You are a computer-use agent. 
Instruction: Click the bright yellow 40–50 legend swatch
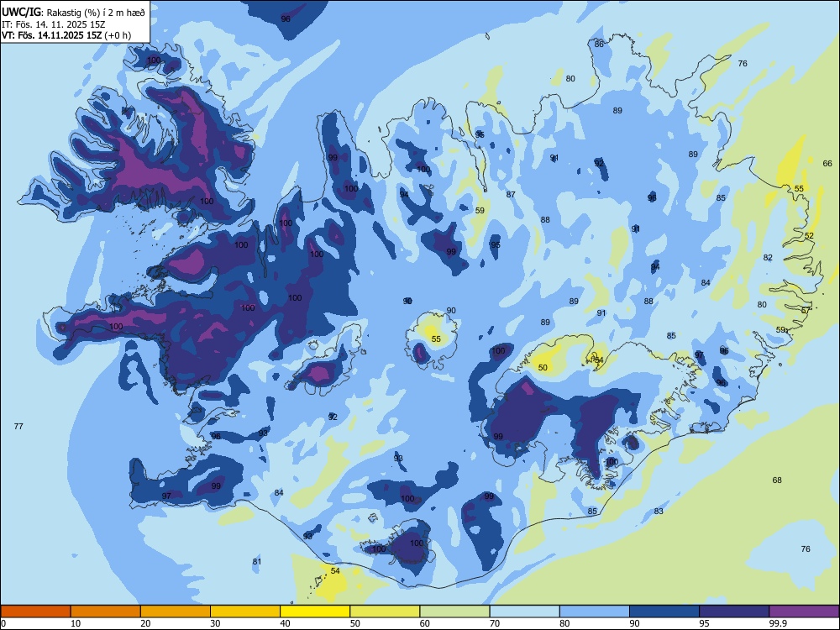coord(315,612)
